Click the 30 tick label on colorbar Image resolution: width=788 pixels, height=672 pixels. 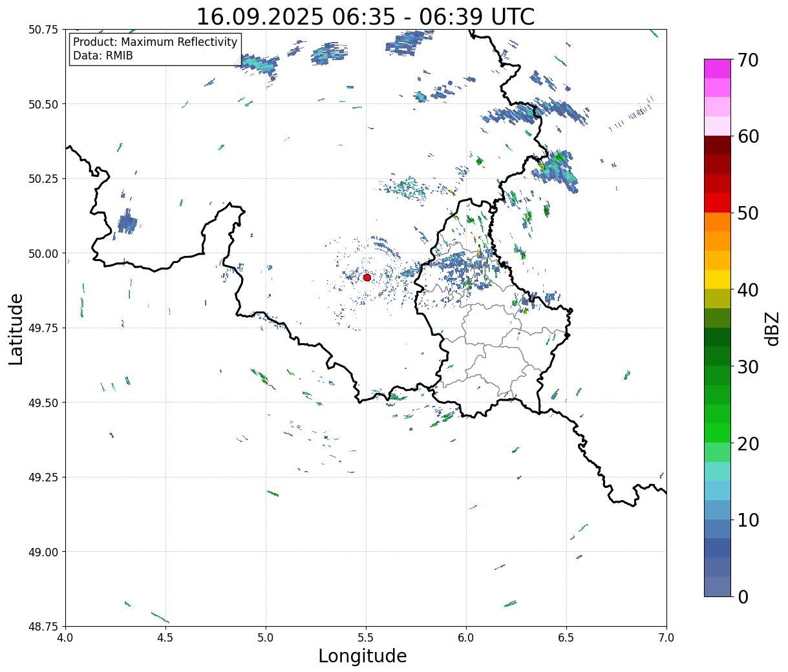pos(748,366)
